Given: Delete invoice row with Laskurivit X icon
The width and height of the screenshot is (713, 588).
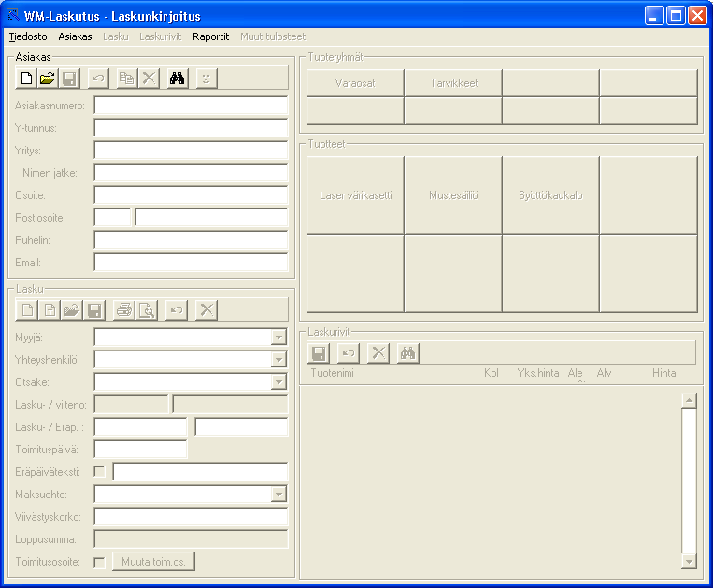Looking at the screenshot, I should coord(378,352).
